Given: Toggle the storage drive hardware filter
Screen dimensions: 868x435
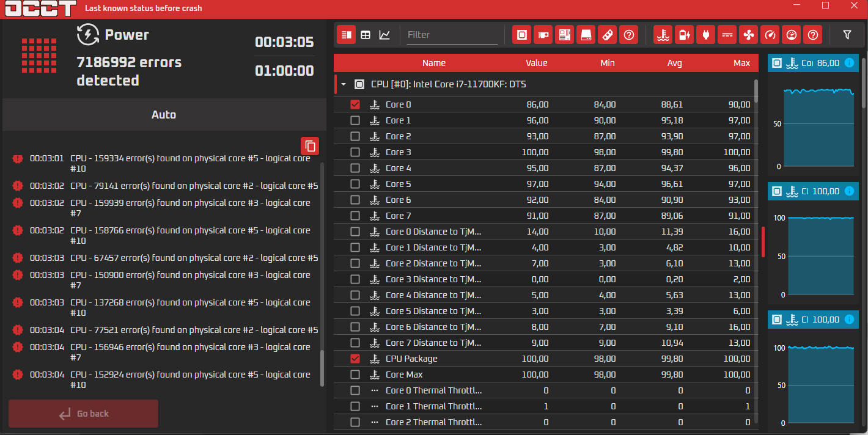Looking at the screenshot, I should (x=586, y=35).
